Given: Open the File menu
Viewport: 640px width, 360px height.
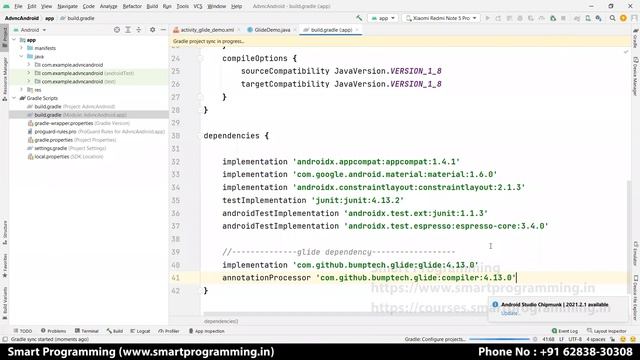Looking at the screenshot, I should (18, 6).
